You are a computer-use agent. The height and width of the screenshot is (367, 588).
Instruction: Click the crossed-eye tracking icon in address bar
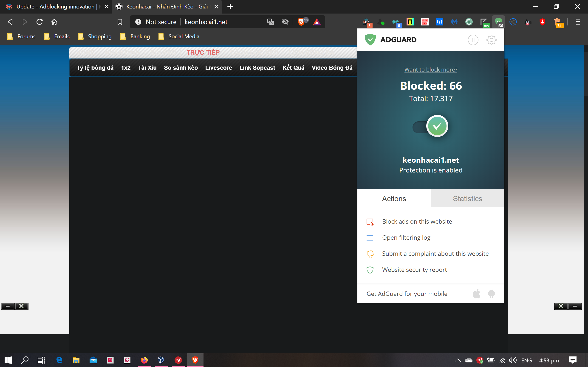(285, 22)
